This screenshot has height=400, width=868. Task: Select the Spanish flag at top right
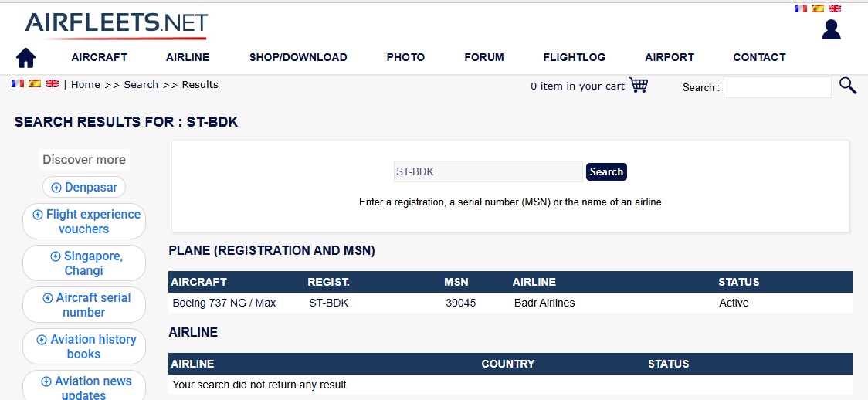(817, 8)
